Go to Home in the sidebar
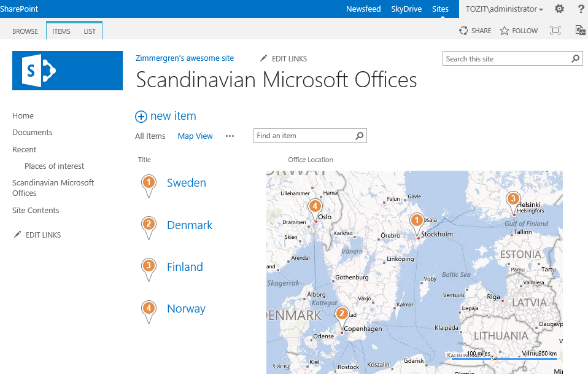This screenshot has width=588, height=385. point(23,115)
